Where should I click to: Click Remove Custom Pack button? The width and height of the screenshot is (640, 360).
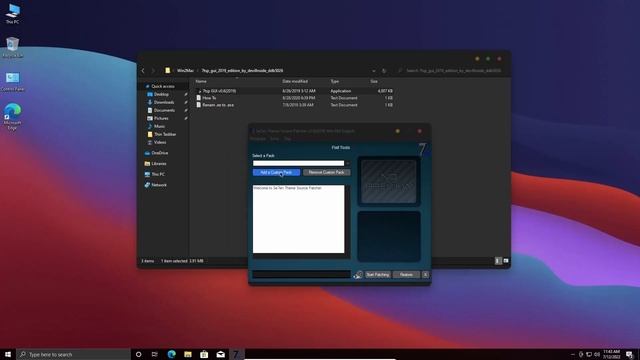click(326, 172)
